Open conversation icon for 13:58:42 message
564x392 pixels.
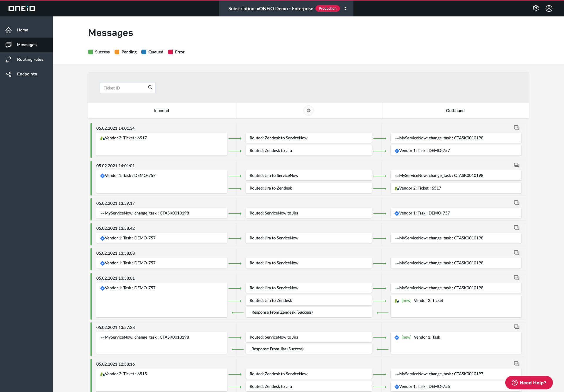[517, 228]
